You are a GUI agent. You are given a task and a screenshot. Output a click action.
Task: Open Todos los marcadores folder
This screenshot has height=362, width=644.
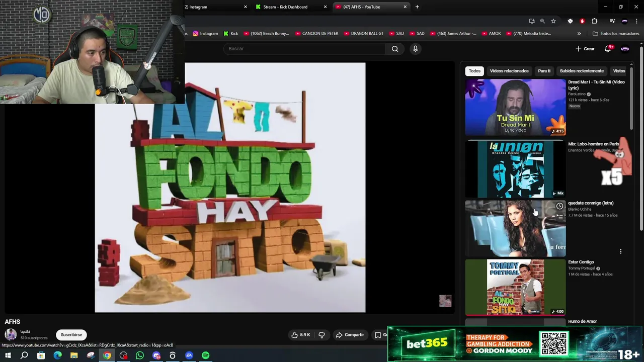[616, 34]
